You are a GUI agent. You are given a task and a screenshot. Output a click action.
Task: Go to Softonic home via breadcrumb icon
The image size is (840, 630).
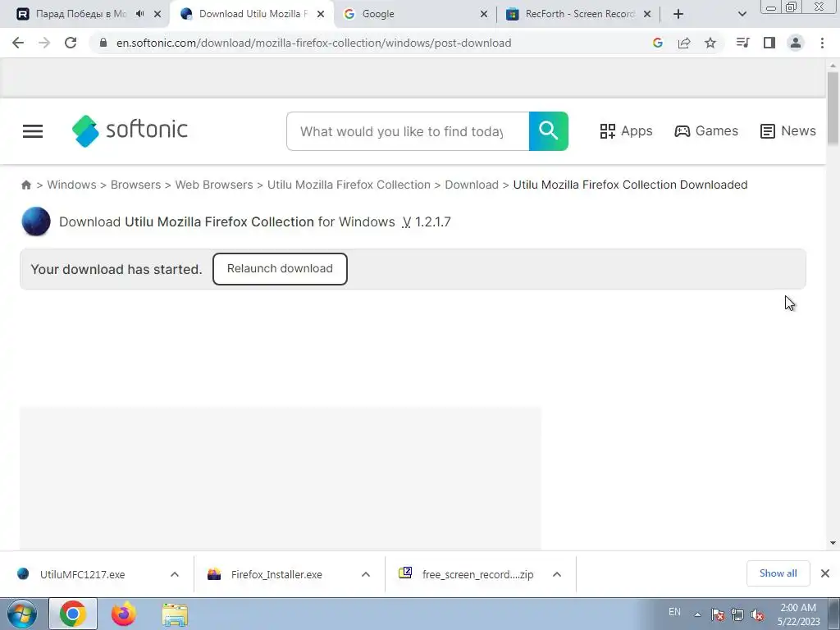coord(26,185)
